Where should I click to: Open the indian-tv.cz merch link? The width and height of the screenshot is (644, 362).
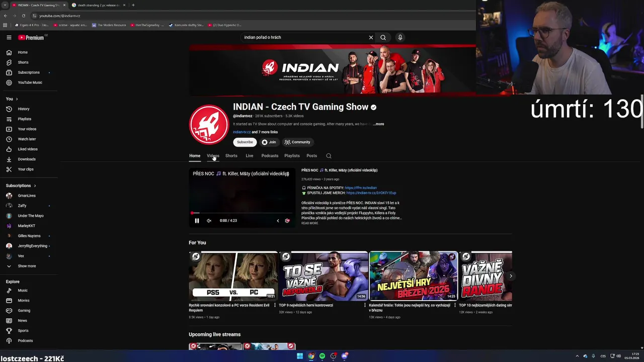[x=371, y=193]
